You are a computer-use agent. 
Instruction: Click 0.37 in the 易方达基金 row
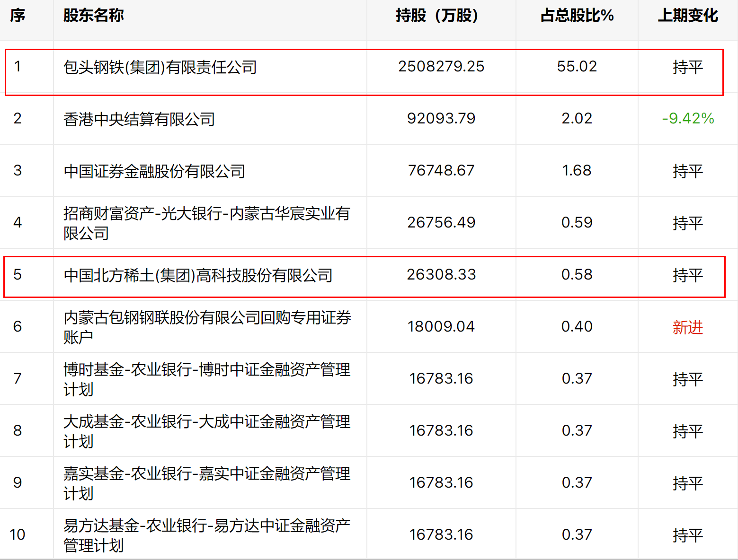[577, 534]
